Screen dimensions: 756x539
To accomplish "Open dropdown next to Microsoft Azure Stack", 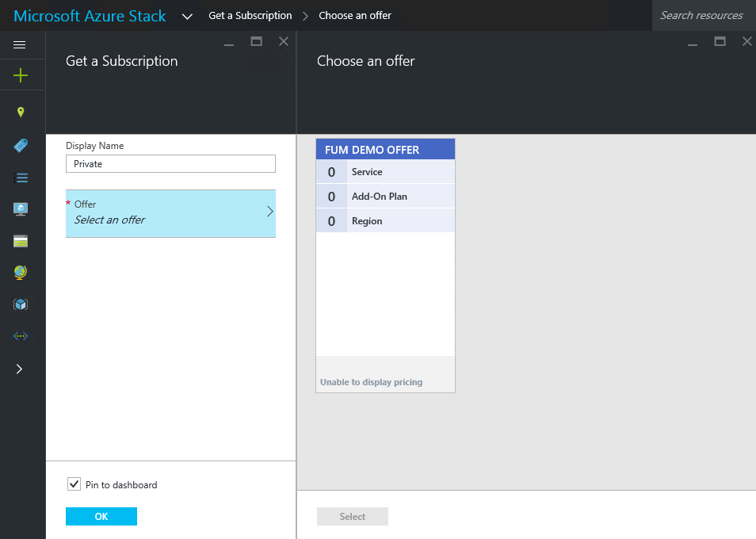I will (x=187, y=16).
